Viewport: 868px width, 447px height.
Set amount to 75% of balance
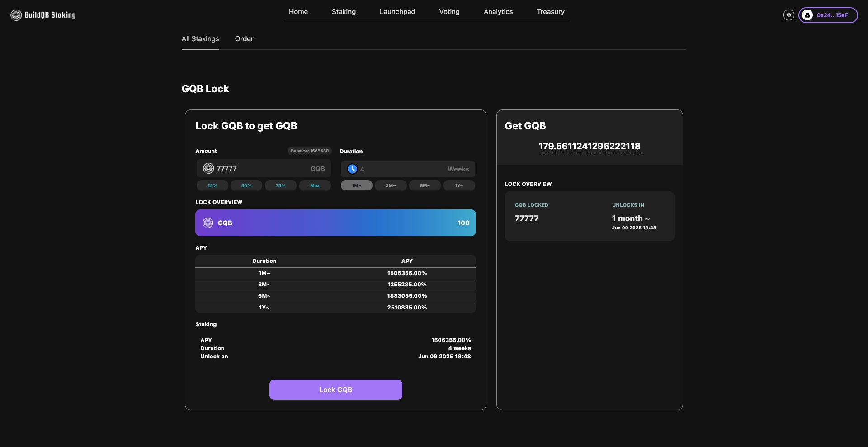pos(281,185)
